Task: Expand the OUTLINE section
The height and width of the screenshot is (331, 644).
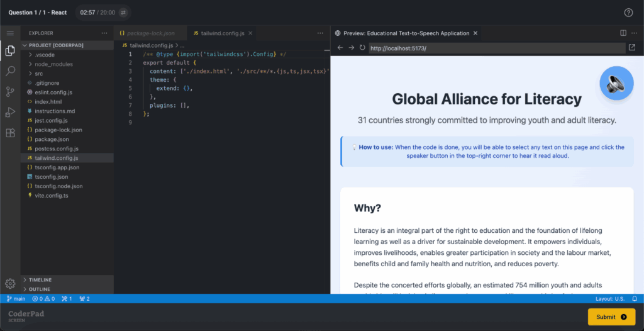Action: [x=39, y=289]
